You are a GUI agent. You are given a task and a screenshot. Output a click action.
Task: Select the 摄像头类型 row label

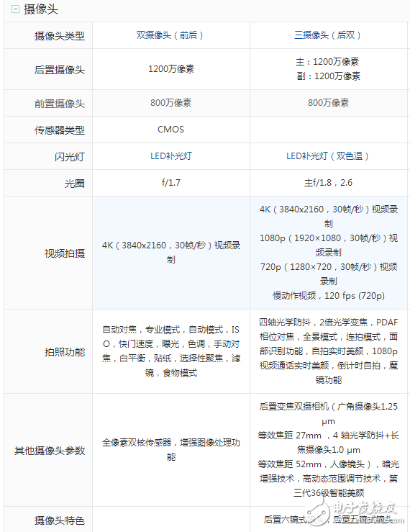point(60,35)
